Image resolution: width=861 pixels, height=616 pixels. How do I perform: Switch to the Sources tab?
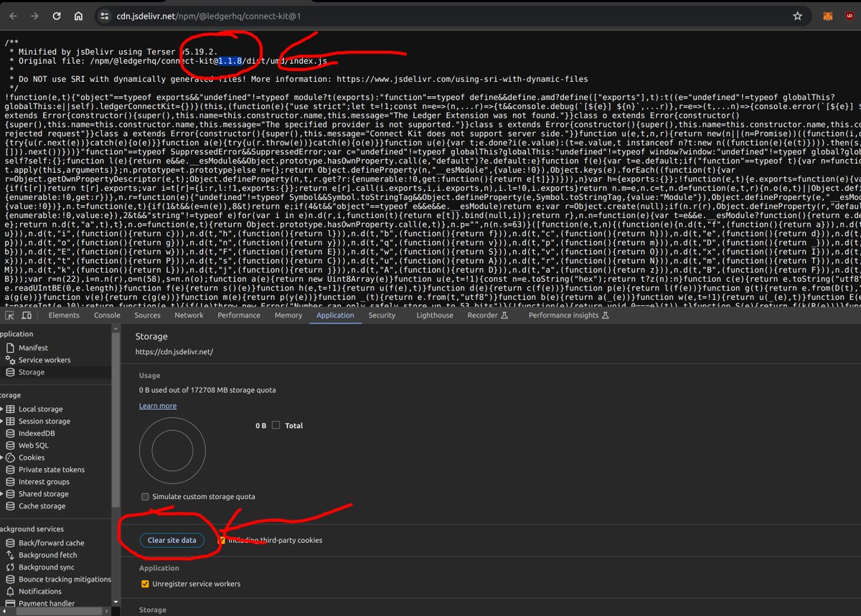148,316
